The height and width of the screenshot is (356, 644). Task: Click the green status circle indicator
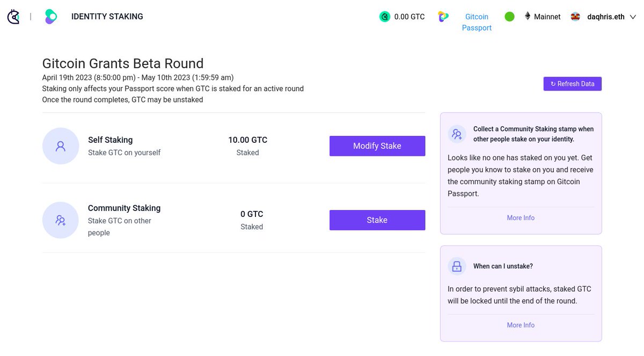tap(510, 17)
